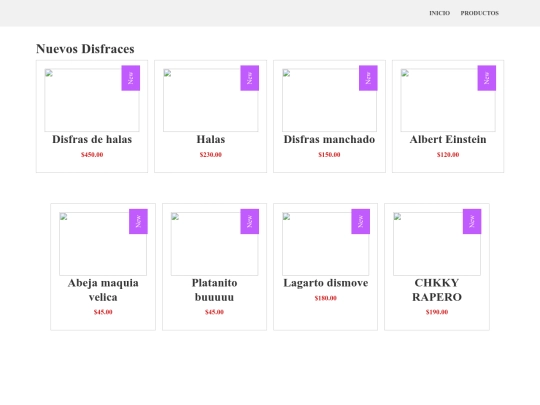540x405 pixels.
Task: Click the $45.00 price under Abeja maquia velica
Action: [103, 312]
